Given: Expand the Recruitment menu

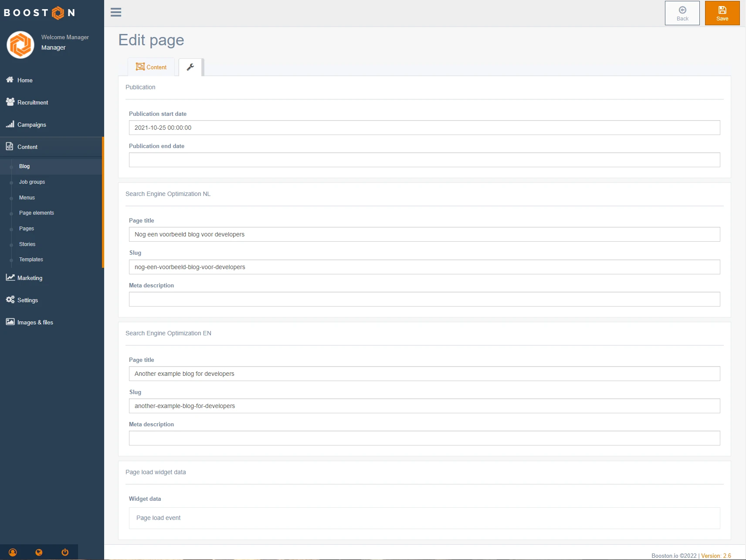Looking at the screenshot, I should point(33,102).
